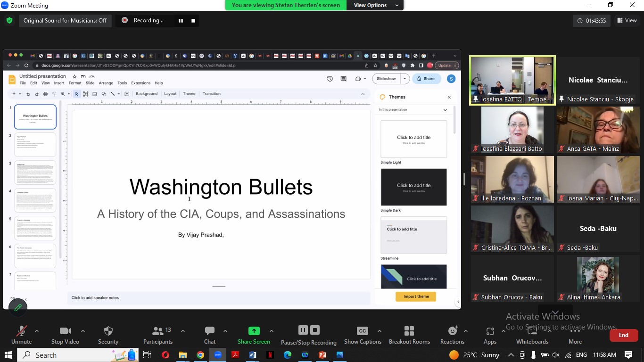The width and height of the screenshot is (644, 362).
Task: Click the Transition toolbar button
Action: pyautogui.click(x=212, y=94)
